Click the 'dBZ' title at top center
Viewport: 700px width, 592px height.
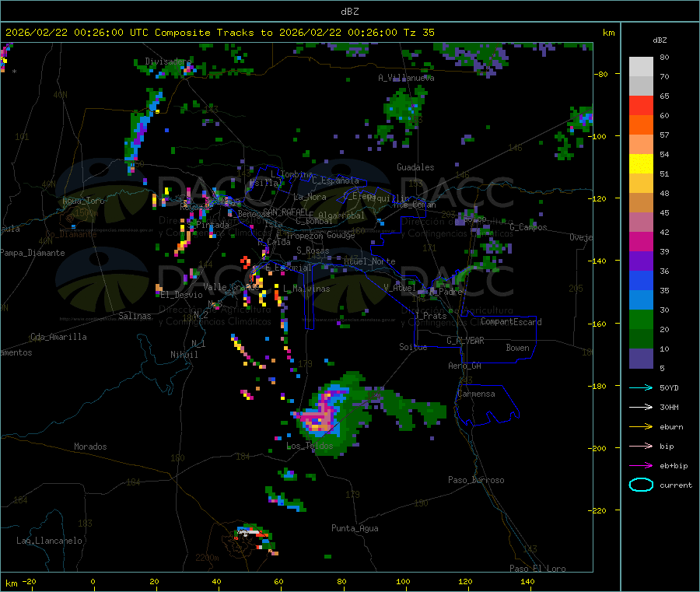click(x=349, y=12)
